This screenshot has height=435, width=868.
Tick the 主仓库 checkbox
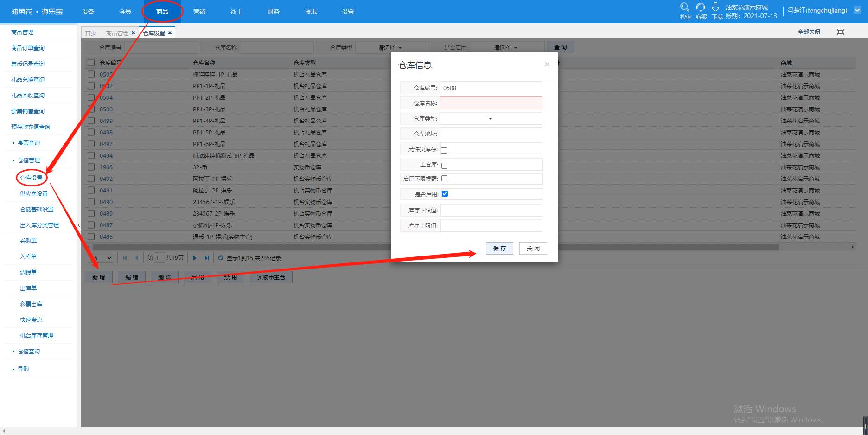(444, 166)
